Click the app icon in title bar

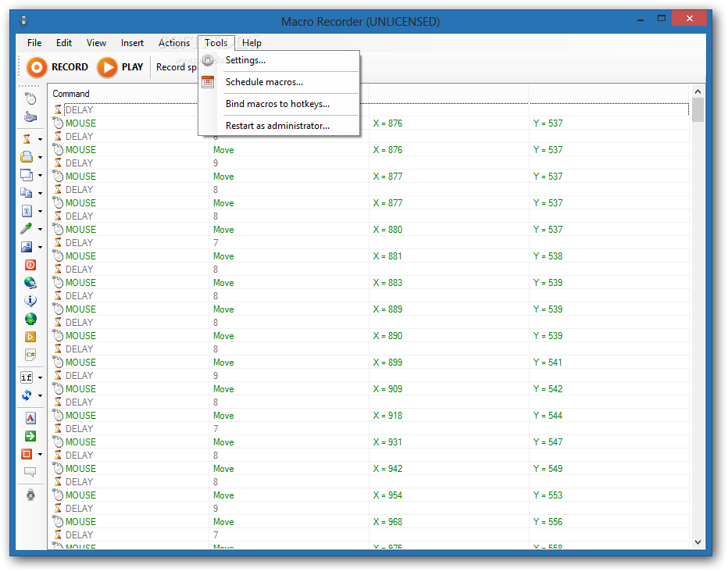click(24, 21)
